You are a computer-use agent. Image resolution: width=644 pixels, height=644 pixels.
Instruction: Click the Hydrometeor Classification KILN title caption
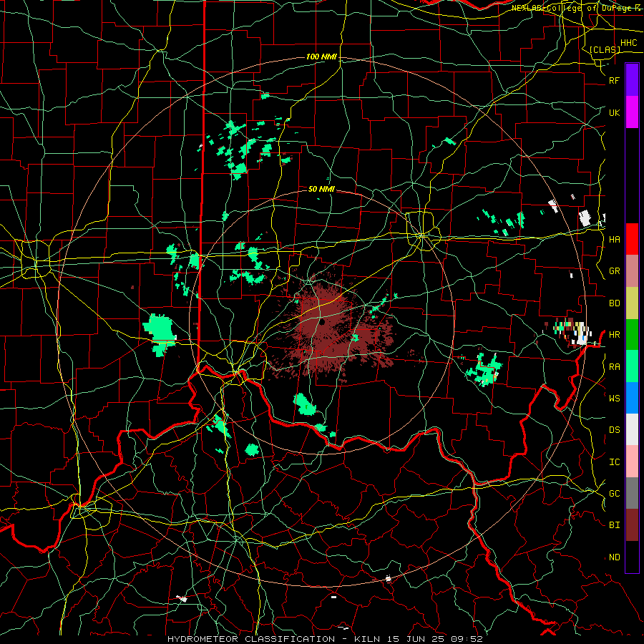pos(325,639)
